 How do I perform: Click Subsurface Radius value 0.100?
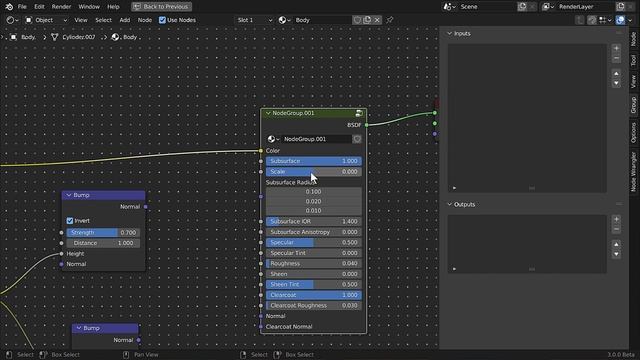point(313,191)
